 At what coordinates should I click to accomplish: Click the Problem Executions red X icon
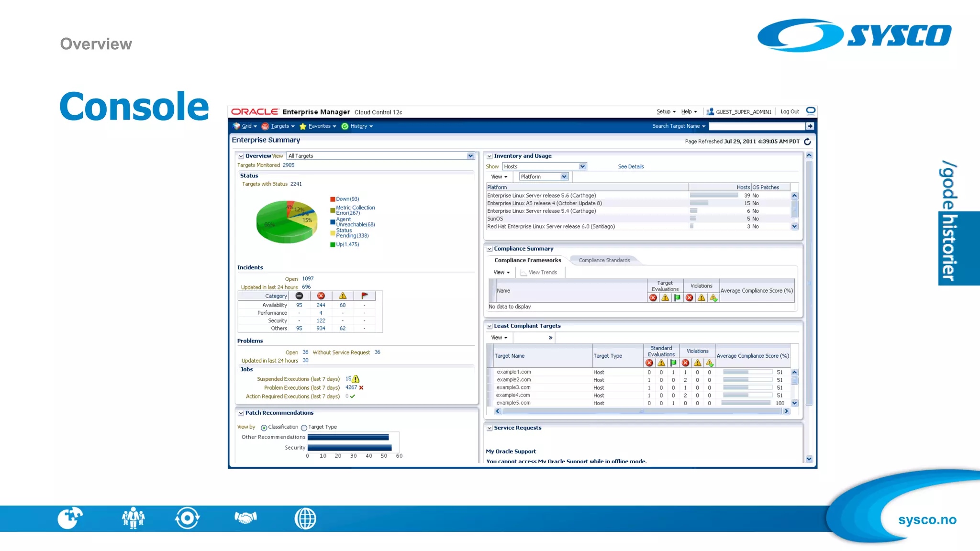click(361, 388)
